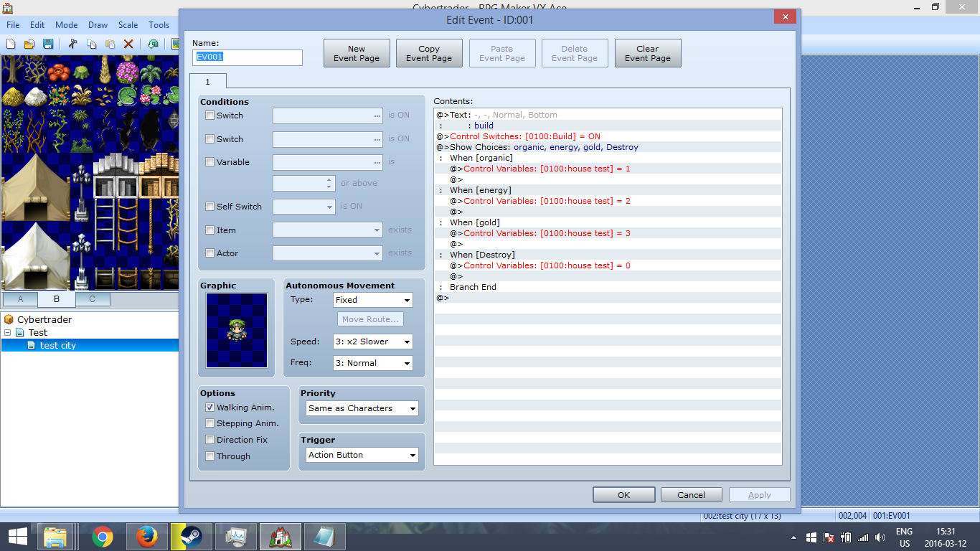The height and width of the screenshot is (551, 980).
Task: Select event page tab 1
Action: coord(208,81)
